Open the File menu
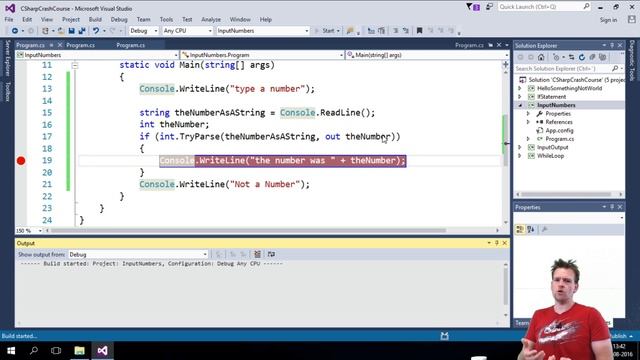 pos(9,19)
